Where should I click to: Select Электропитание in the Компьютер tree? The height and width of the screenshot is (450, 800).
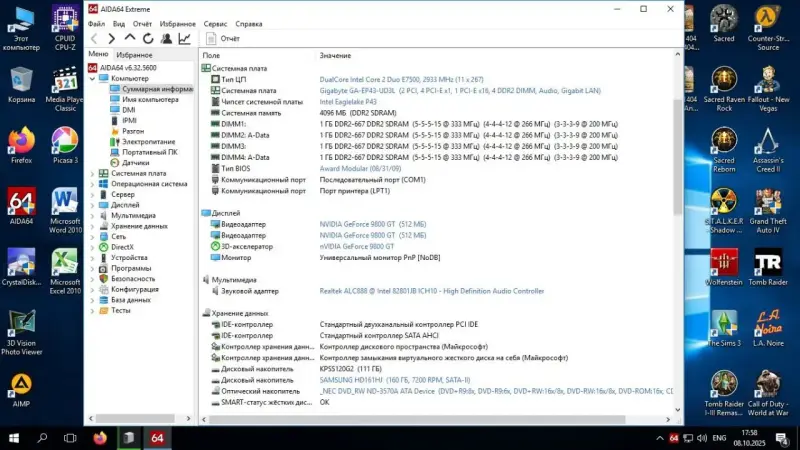point(148,141)
